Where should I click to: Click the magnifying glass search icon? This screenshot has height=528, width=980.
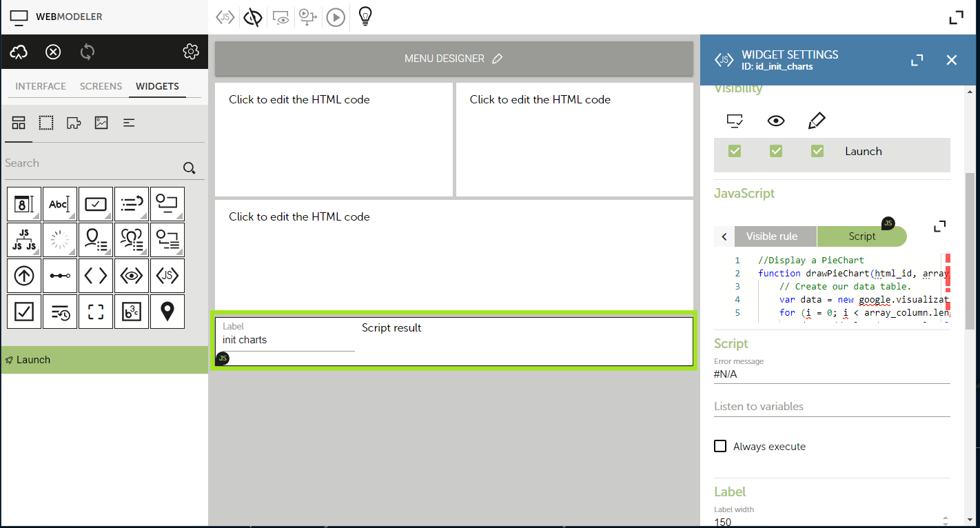(x=190, y=167)
